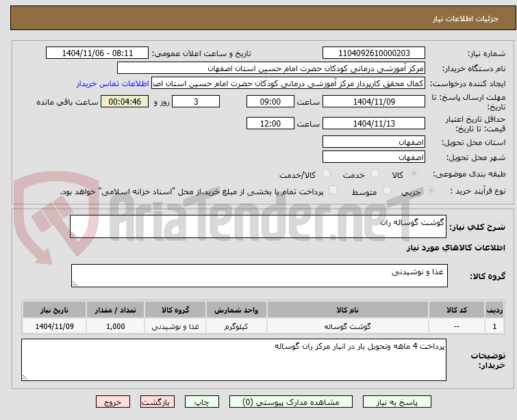
Task: Click the گوشت گوساله table cell
Action: [x=348, y=326]
